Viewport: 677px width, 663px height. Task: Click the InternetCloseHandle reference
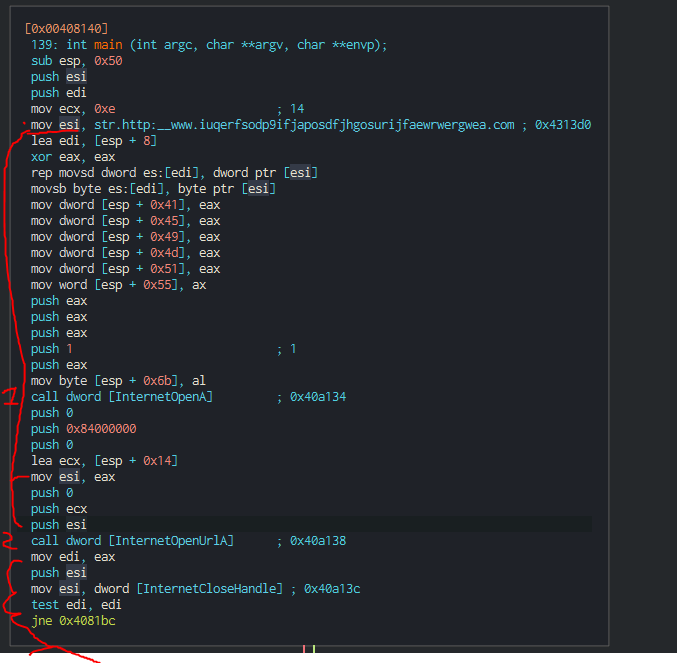pos(210,589)
